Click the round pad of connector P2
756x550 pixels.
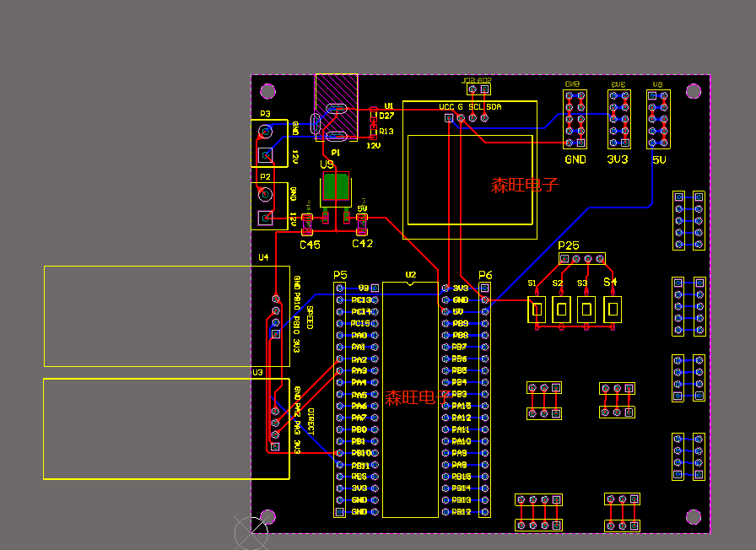tap(265, 195)
